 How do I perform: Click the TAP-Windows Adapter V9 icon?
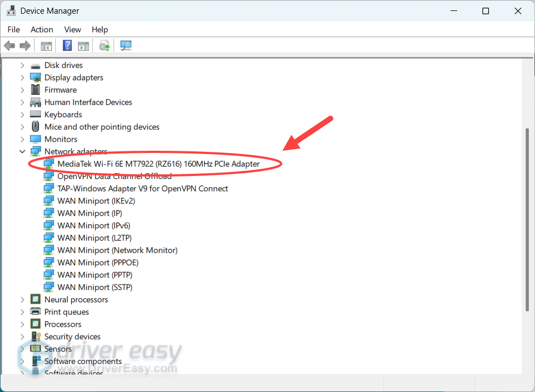coord(48,188)
